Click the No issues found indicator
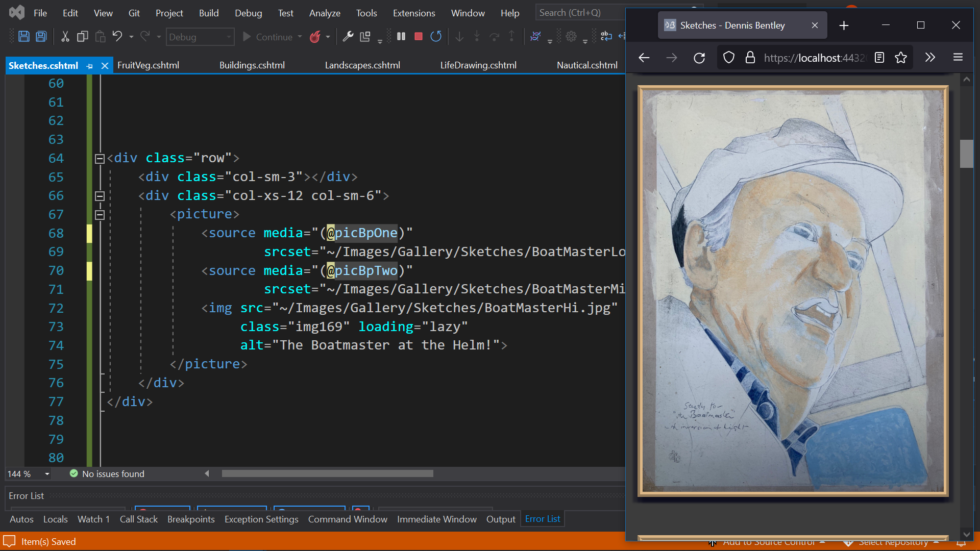This screenshot has height=551, width=980. click(107, 474)
